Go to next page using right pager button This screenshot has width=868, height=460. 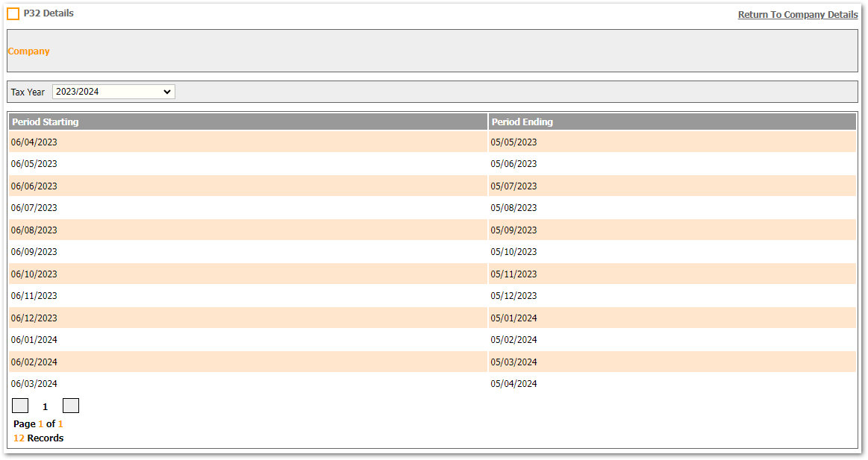coord(71,406)
